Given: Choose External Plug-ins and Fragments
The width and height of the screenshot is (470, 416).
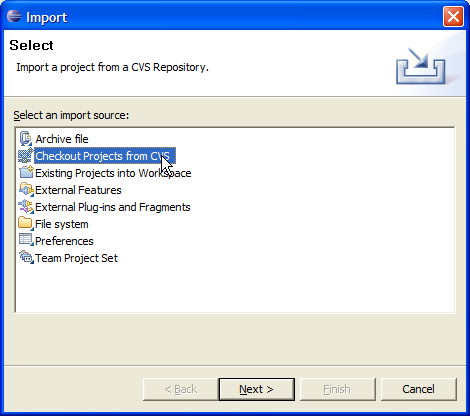Looking at the screenshot, I should 113,207.
